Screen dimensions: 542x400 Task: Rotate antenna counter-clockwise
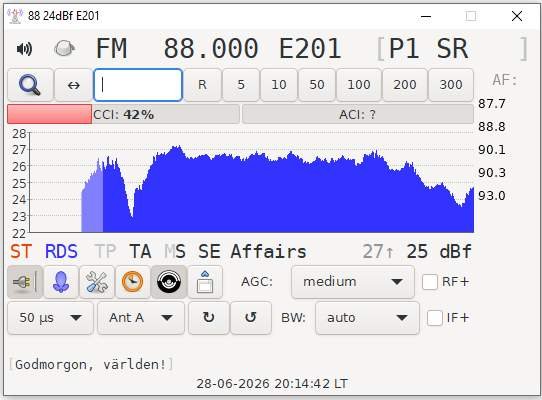251,318
